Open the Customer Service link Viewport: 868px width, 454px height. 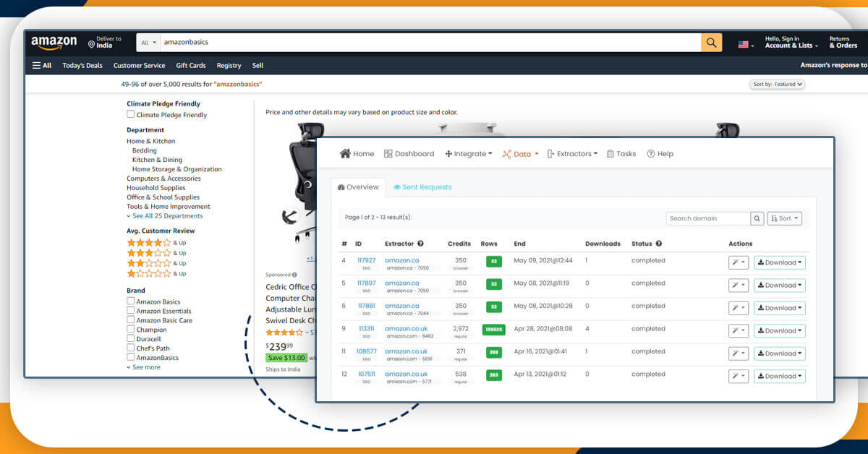(x=139, y=65)
